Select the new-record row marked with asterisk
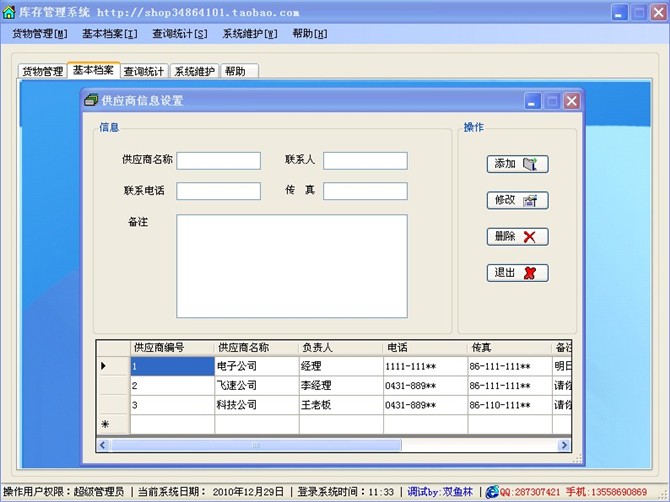Viewport: 670px width, 502px height. 105,424
